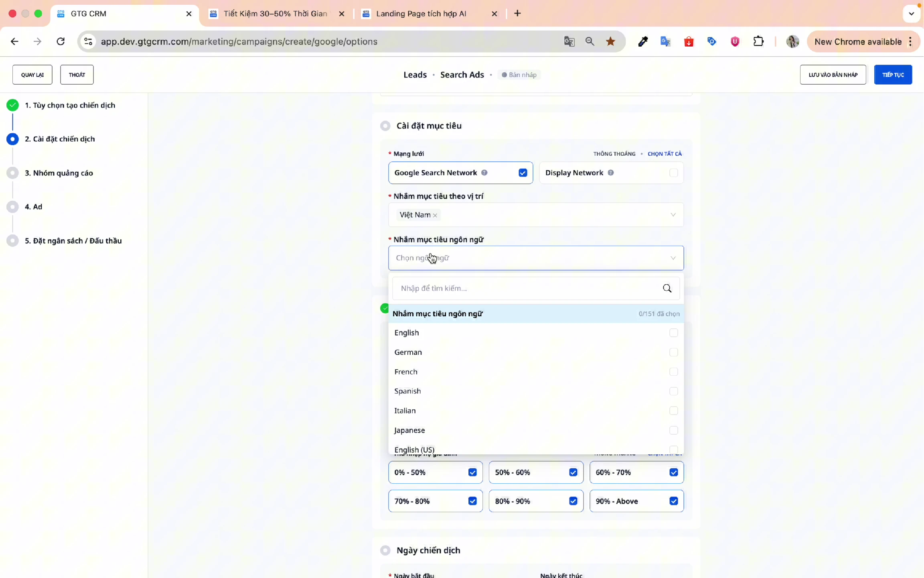Go to step 3. Nhóm quảng cáo
Image resolution: width=924 pixels, height=578 pixels.
pos(59,173)
